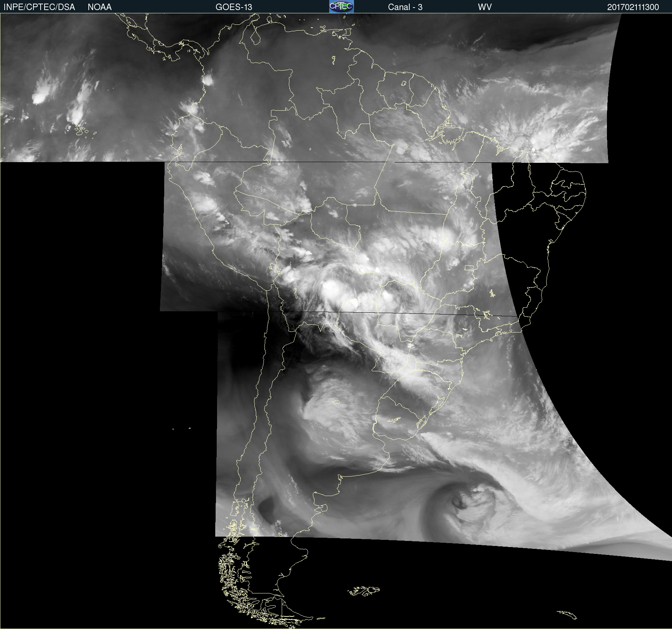Click the INPE/CPTEC/DSA header text

(39, 7)
